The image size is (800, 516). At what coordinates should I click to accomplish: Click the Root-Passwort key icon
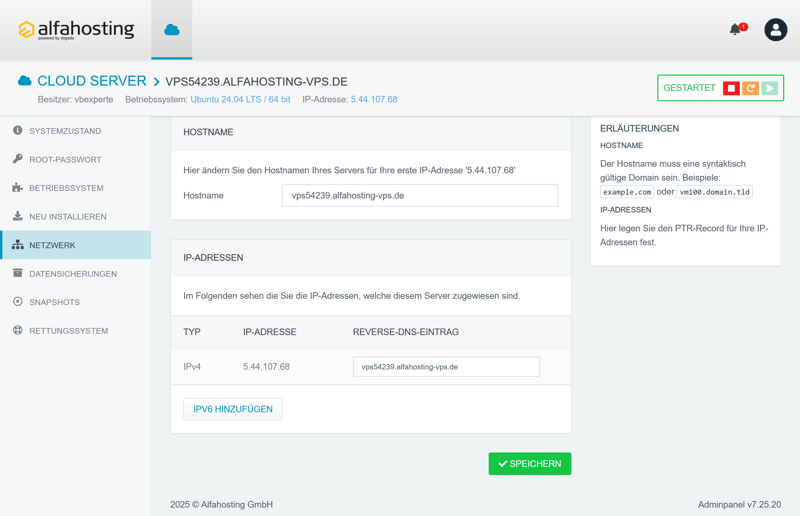[x=18, y=159]
